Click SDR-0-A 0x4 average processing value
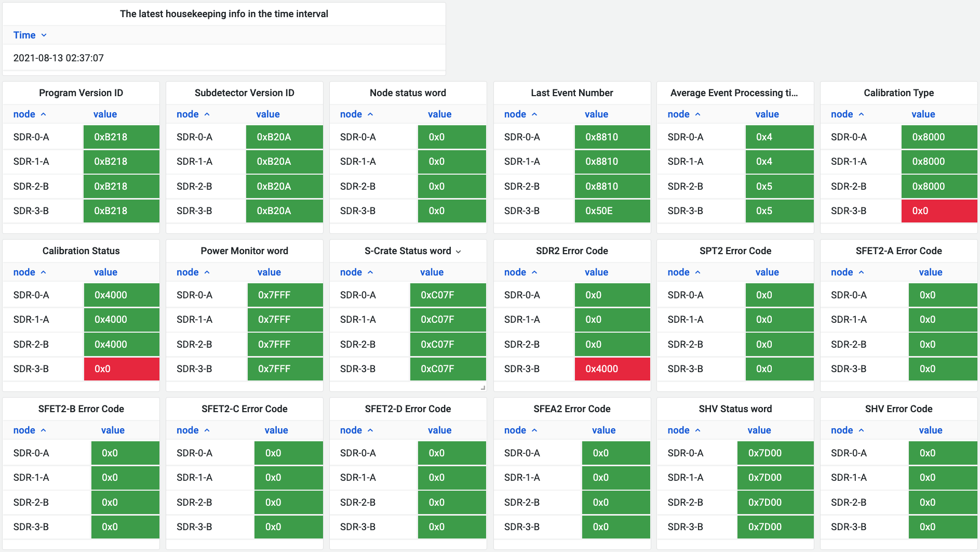 coord(780,137)
